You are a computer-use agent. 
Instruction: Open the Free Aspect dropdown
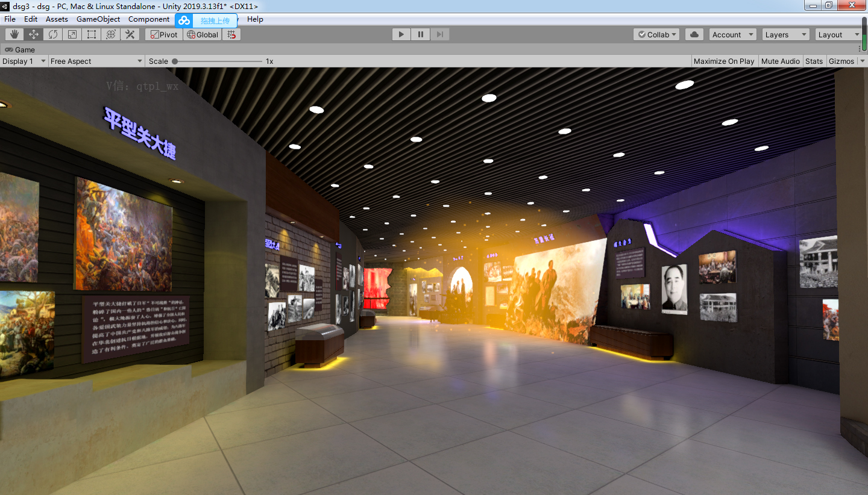click(96, 61)
